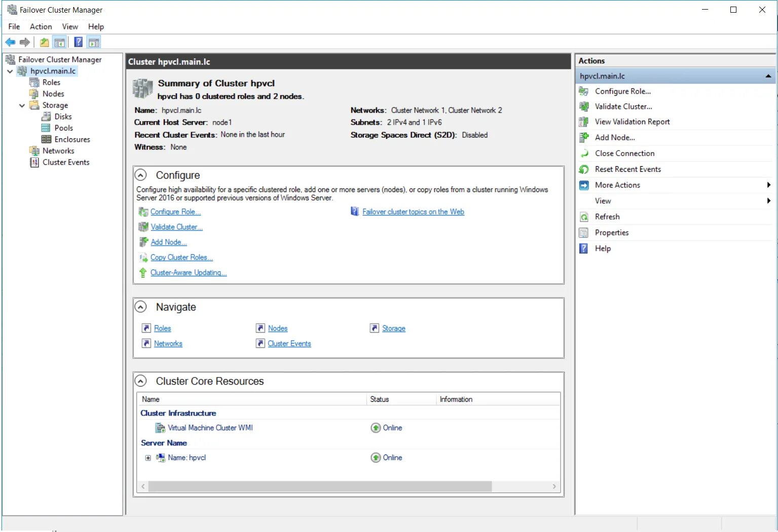Open Failover cluster topics on the Web link
778x532 pixels.
click(413, 212)
